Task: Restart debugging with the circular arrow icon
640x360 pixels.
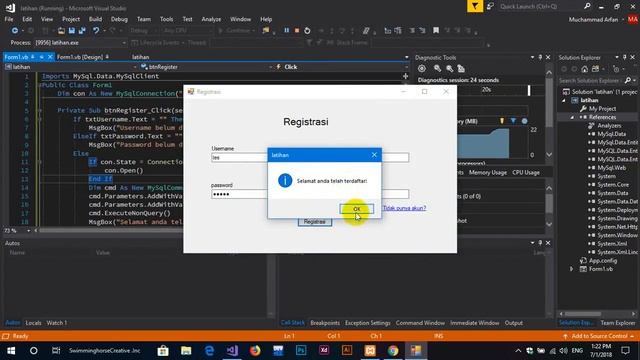Action: (x=307, y=31)
